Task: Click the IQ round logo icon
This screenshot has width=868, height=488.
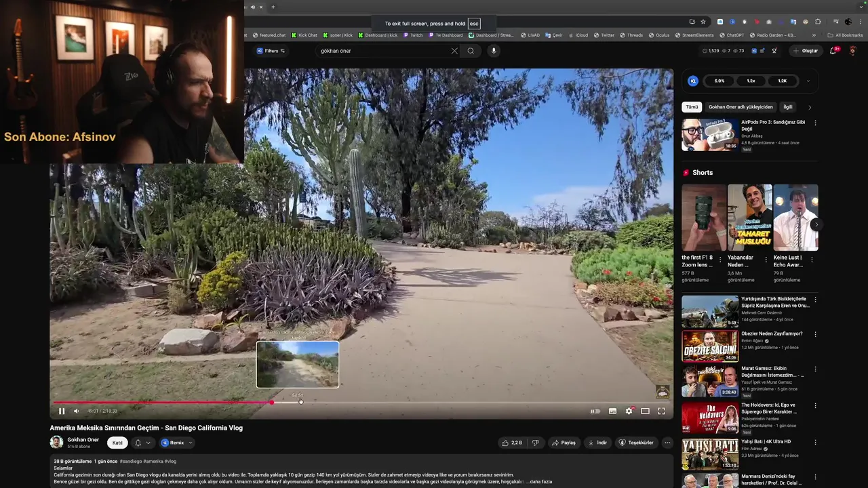Action: pos(693,81)
